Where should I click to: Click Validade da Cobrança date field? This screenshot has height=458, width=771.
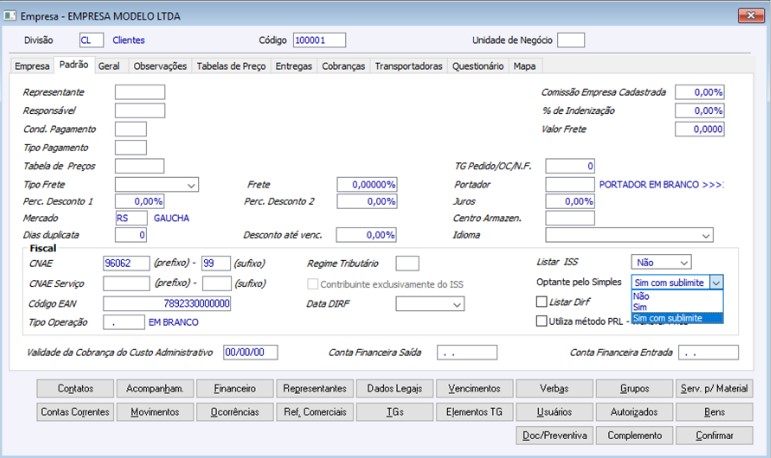(x=250, y=352)
